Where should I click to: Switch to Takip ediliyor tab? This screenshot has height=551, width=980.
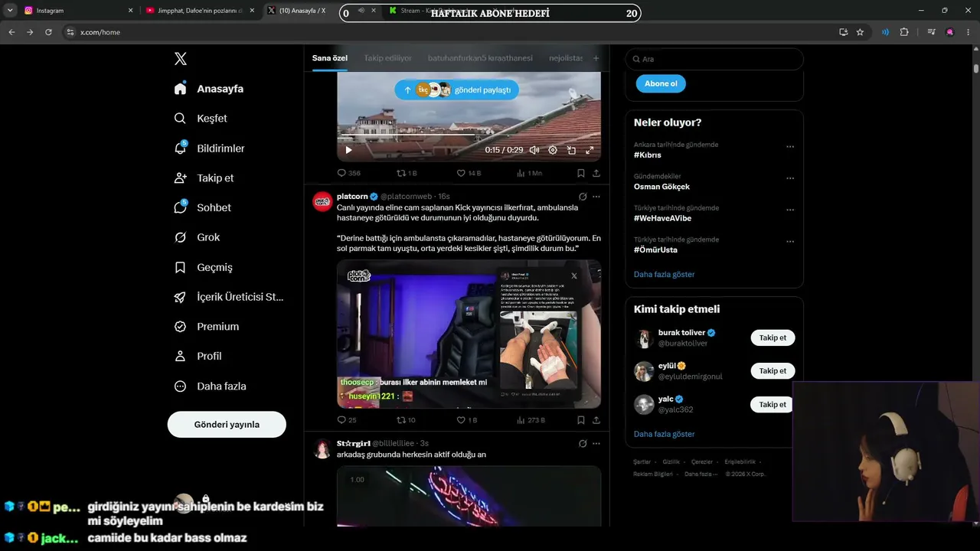(x=387, y=58)
